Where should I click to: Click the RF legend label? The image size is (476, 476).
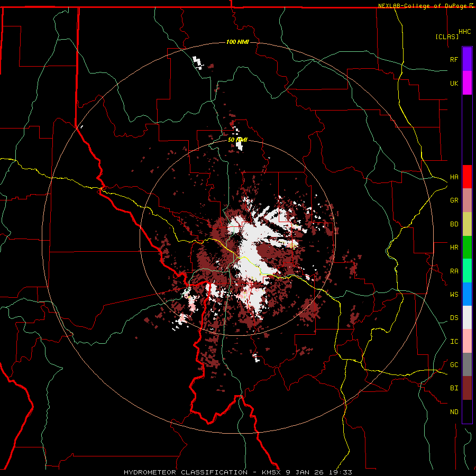pyautogui.click(x=454, y=59)
